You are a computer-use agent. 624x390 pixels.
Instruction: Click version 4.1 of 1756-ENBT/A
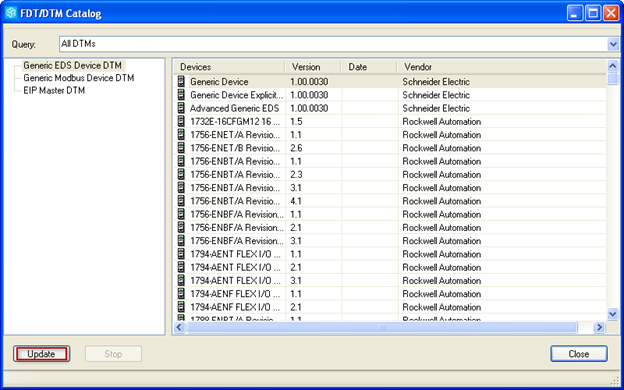[296, 201]
